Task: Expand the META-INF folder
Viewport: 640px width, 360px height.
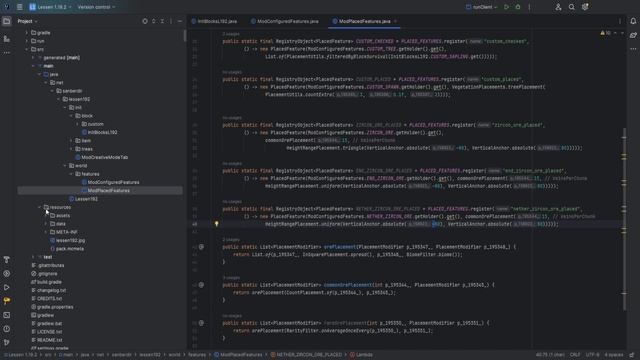Action: point(46,232)
